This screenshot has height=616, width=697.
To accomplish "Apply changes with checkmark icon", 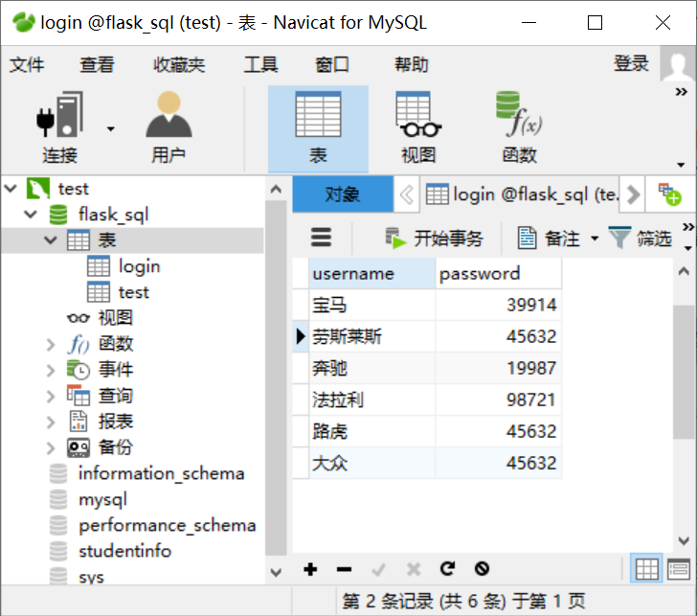I will (379, 569).
